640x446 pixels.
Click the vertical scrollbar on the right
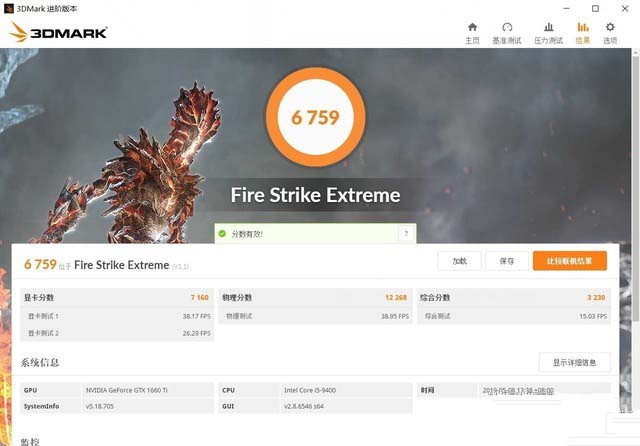click(x=636, y=188)
